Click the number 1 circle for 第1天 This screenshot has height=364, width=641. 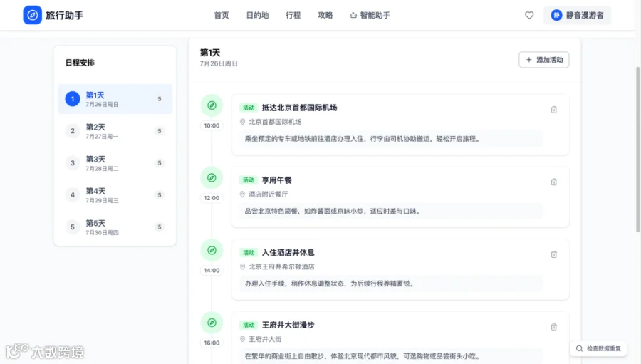point(73,99)
